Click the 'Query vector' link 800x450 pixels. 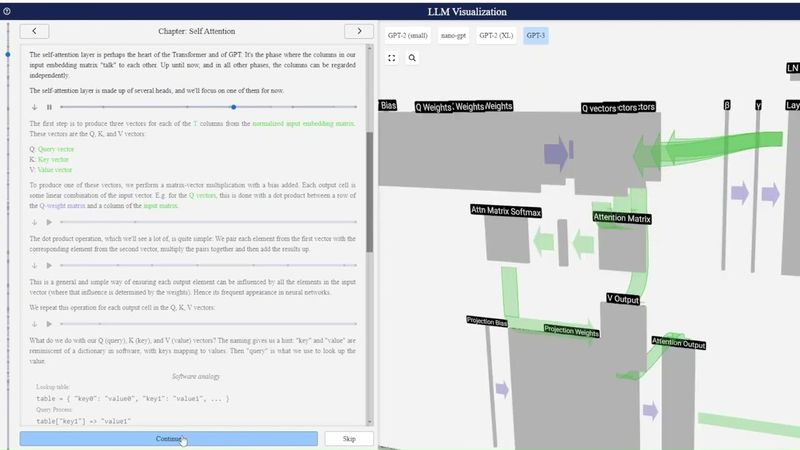click(x=56, y=149)
